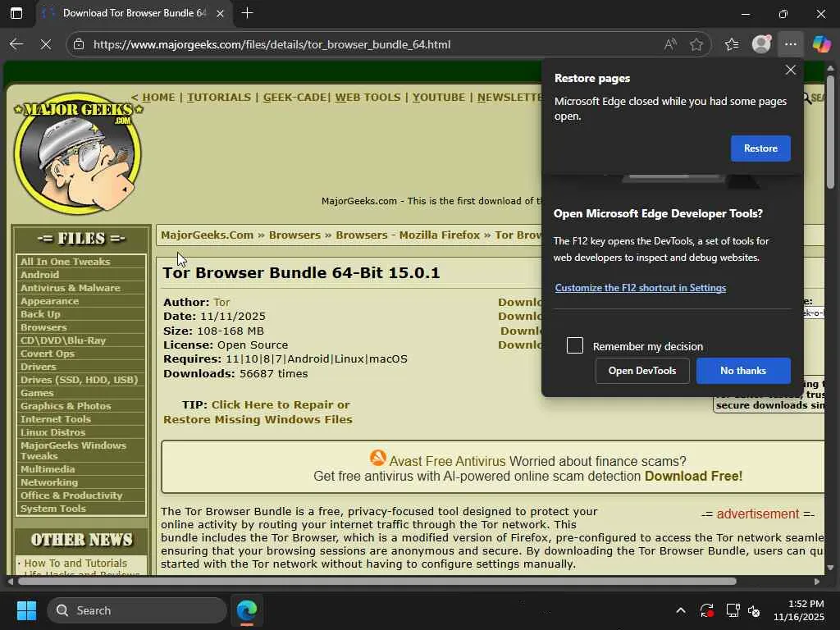The image size is (840, 630).
Task: Open the Favorites list icon
Action: [731, 44]
